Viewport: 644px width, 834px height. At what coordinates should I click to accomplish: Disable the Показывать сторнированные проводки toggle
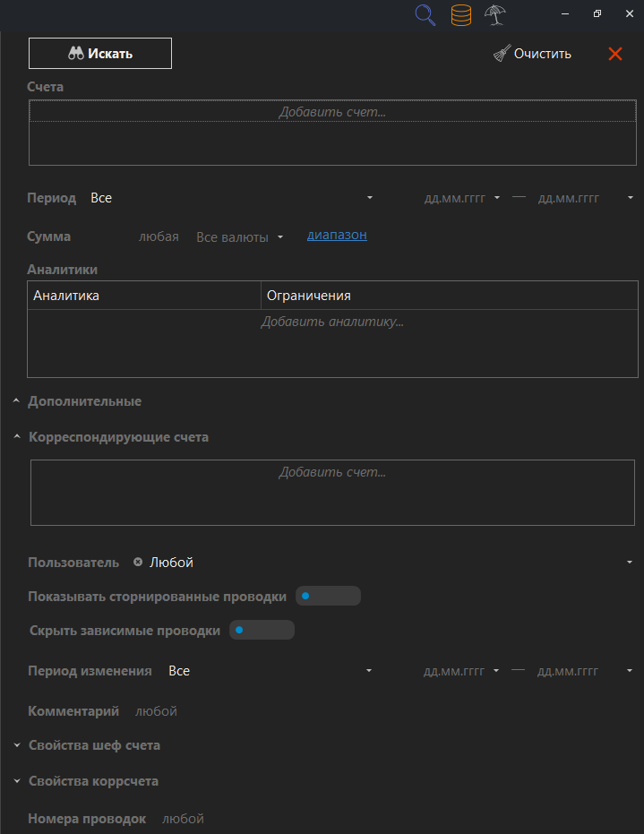(328, 595)
